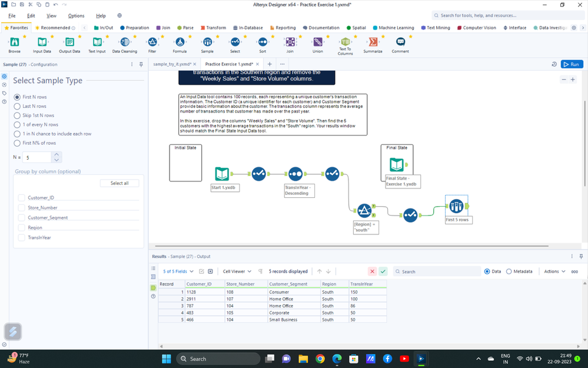Increase N value with up stepper

[57, 154]
